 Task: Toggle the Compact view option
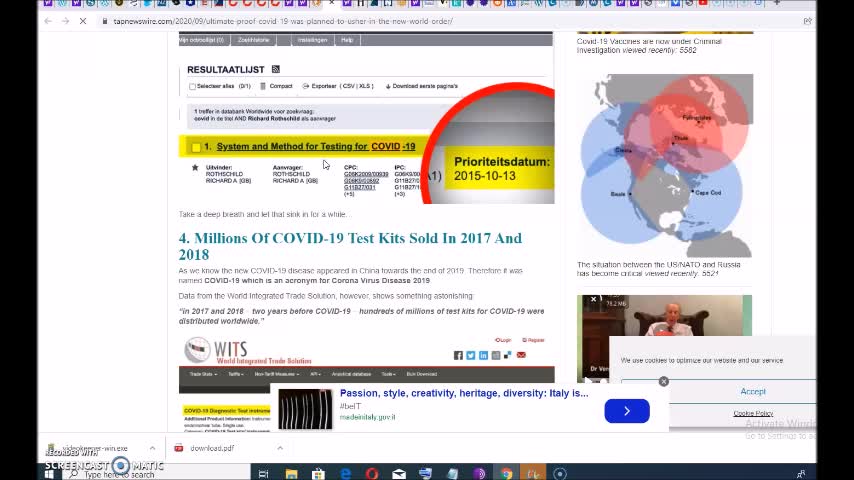pos(276,86)
